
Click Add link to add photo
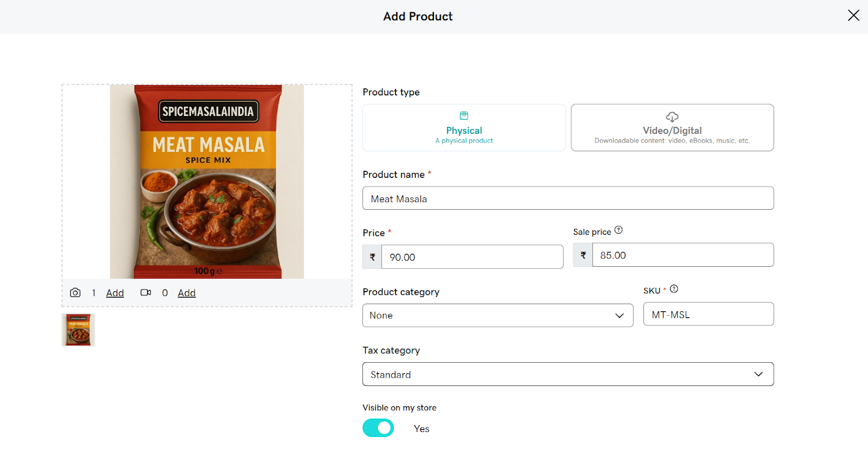115,293
